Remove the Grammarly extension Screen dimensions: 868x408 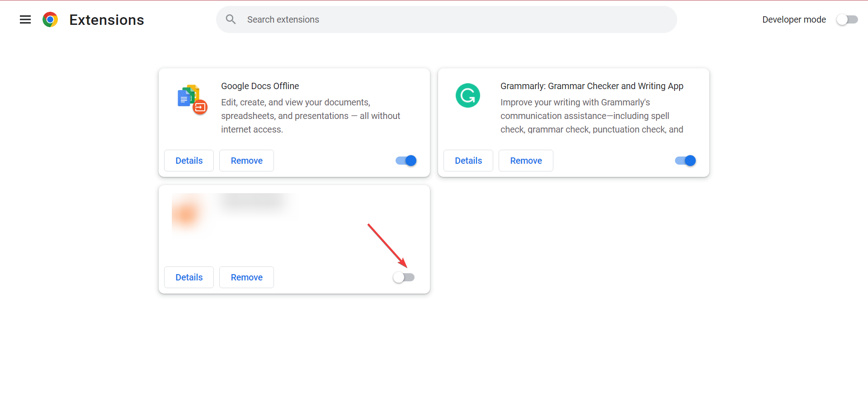tap(526, 161)
